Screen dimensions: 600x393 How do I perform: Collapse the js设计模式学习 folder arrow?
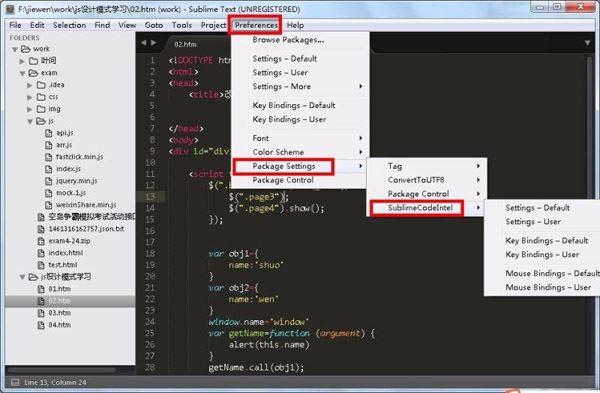click(22, 277)
